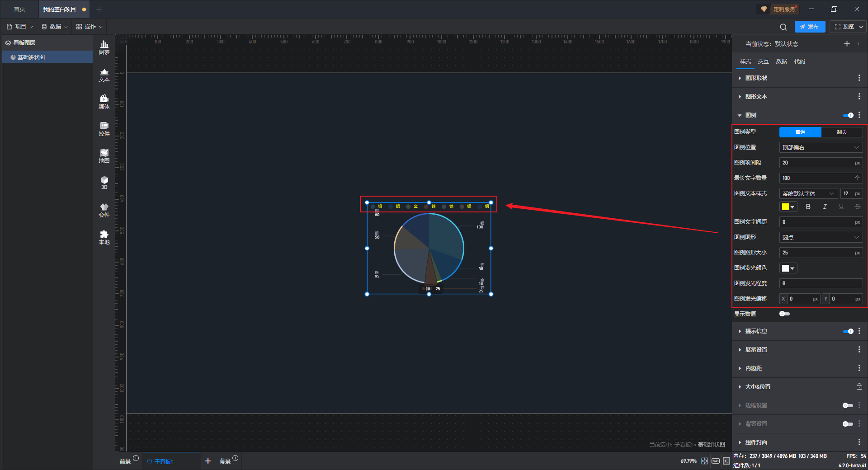
Task: Toggle the 背景设置 switch
Action: pyautogui.click(x=848, y=424)
